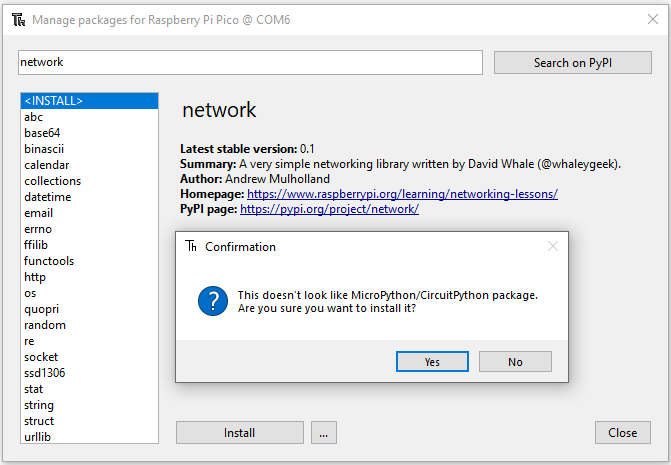This screenshot has width=671, height=465.
Task: Choose ssd1306 from the package list
Action: [45, 373]
